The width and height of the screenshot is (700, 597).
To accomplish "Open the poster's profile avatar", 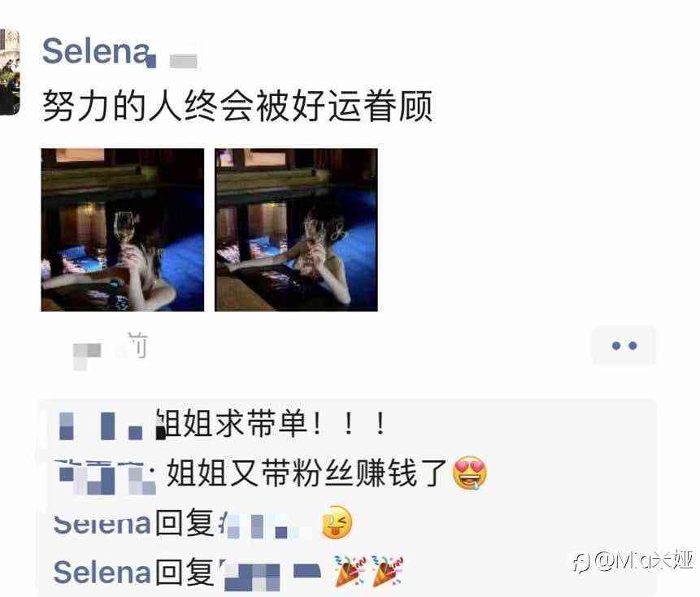I will click(x=10, y=72).
